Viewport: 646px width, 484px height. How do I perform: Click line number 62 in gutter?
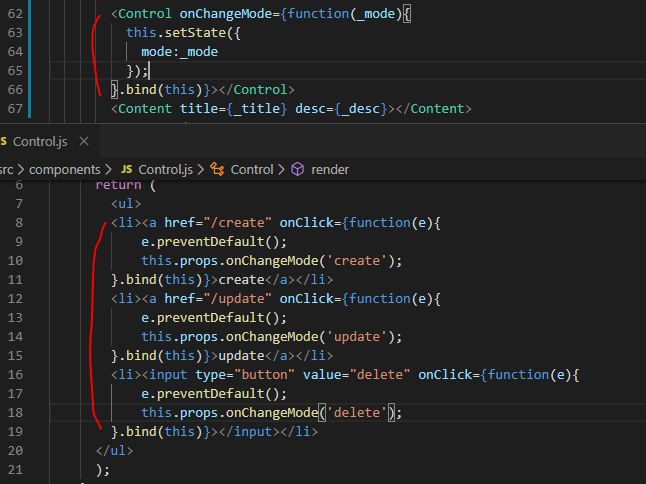click(x=15, y=14)
